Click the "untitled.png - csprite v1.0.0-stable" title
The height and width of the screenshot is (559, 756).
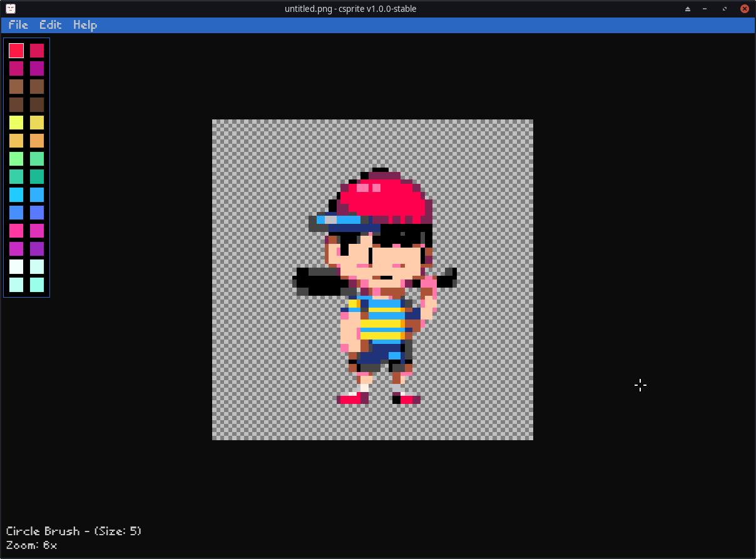350,9
